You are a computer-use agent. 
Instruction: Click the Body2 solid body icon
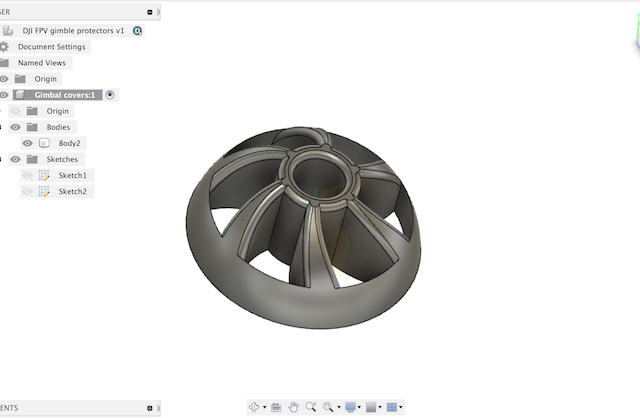(44, 143)
